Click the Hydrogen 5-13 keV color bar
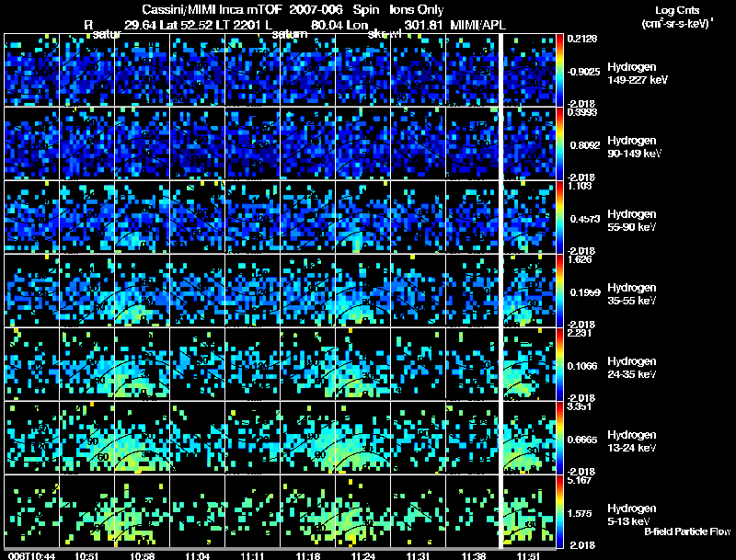 click(x=559, y=511)
